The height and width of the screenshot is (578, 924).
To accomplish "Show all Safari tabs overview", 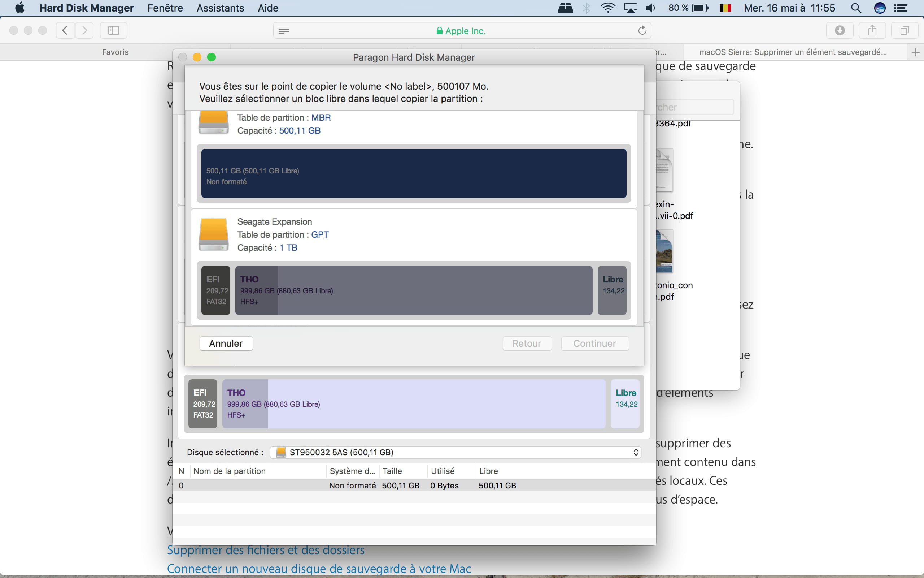I will (x=905, y=30).
